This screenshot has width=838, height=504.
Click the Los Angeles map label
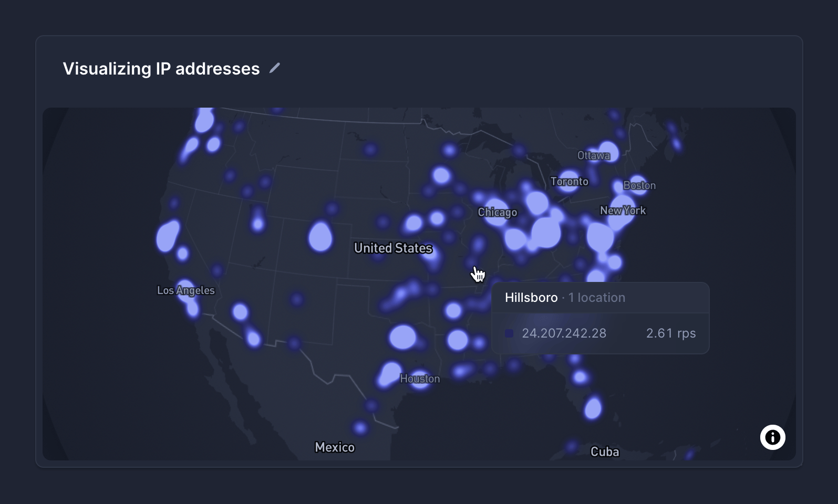[186, 290]
